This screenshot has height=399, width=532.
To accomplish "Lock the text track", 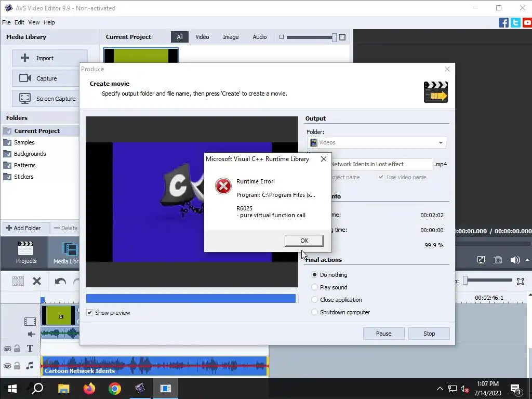I will click(17, 349).
